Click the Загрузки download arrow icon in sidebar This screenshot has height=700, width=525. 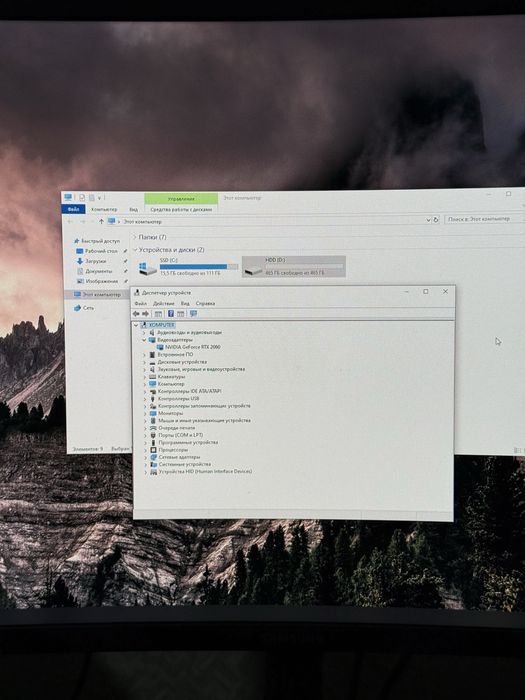point(80,261)
